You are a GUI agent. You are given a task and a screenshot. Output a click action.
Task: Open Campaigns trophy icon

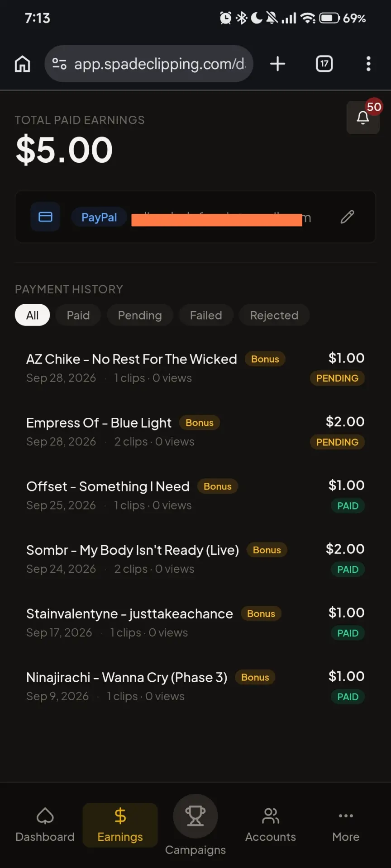(x=195, y=816)
